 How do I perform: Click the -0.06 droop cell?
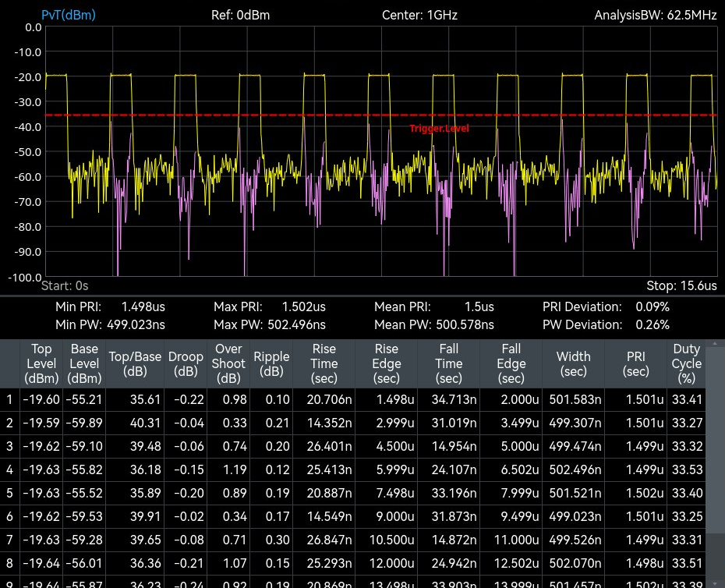[186, 446]
